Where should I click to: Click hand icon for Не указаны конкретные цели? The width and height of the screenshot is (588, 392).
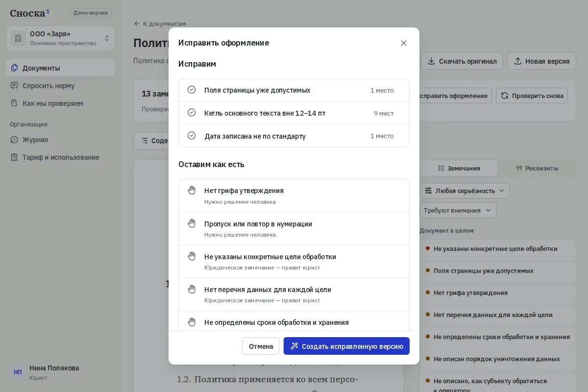[192, 256]
